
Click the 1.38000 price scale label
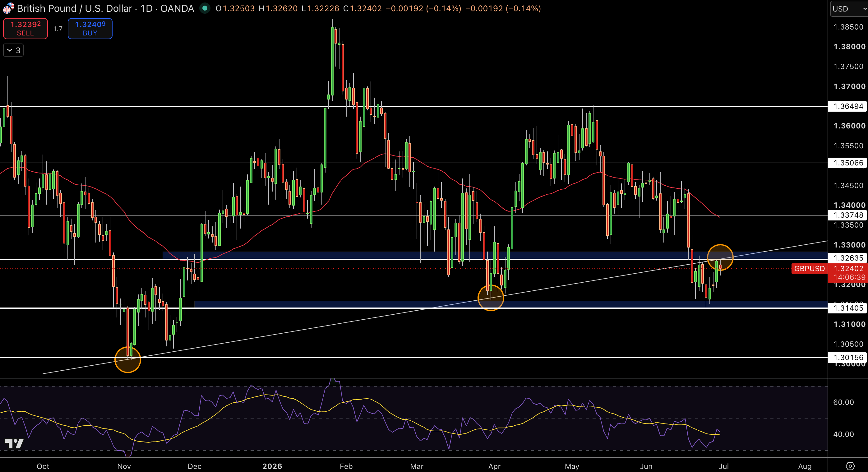point(849,47)
